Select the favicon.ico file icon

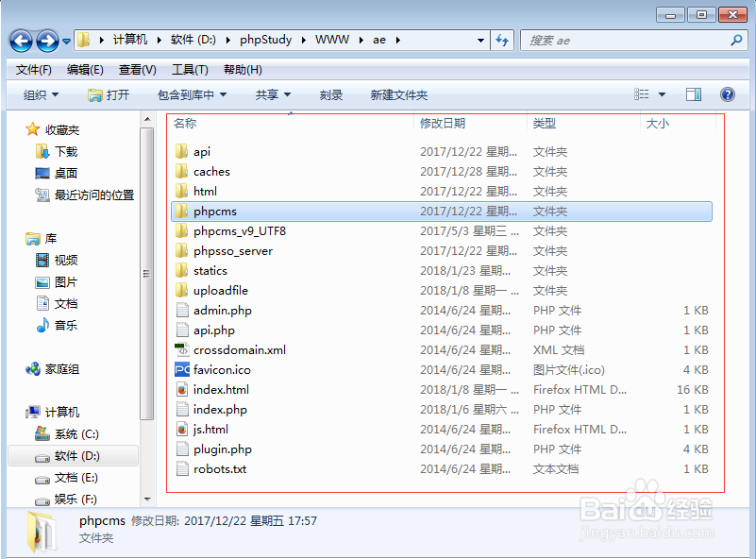pos(182,369)
